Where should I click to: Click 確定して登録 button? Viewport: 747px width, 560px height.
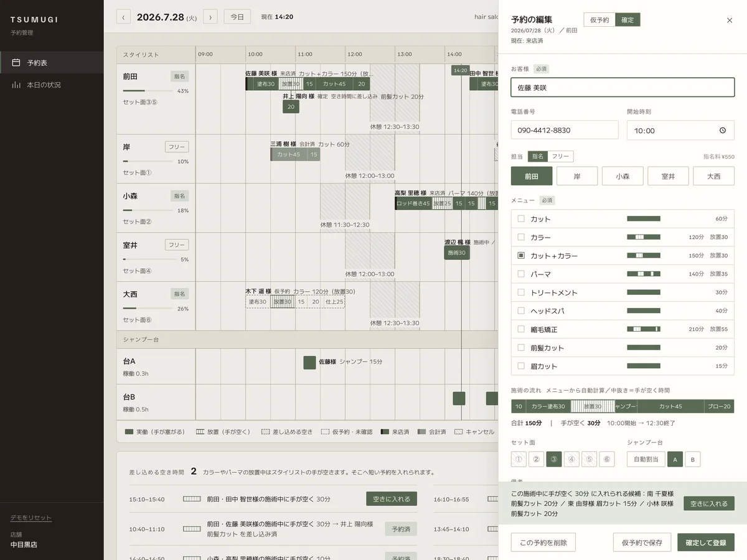(x=706, y=543)
